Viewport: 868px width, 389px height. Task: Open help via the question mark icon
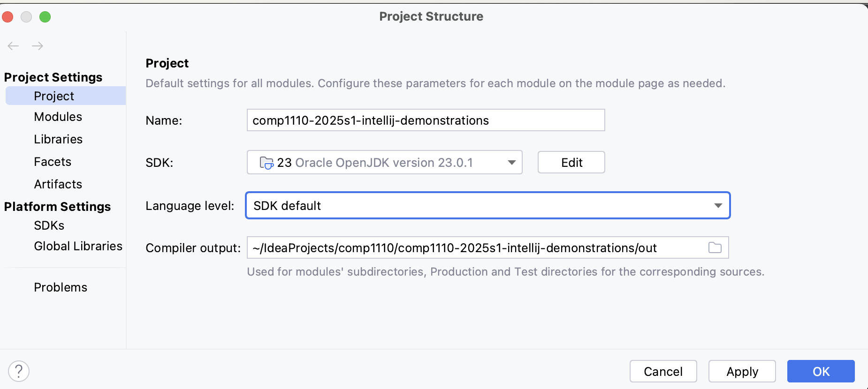pos(19,371)
